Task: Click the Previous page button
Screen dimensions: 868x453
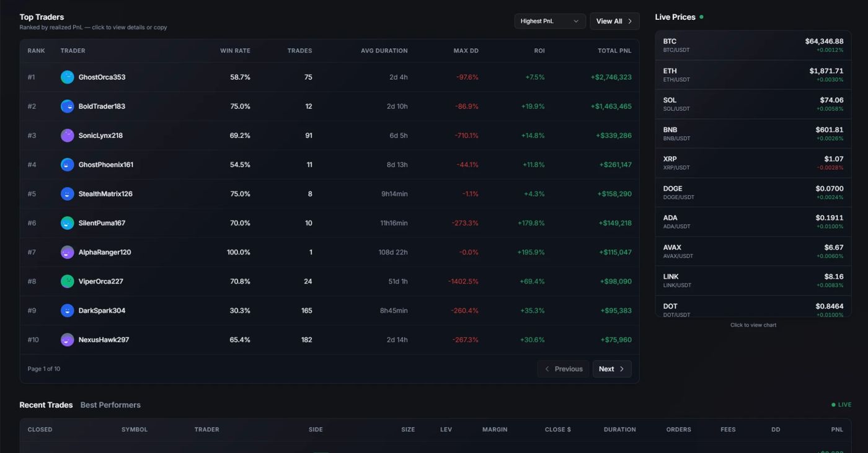Action: coord(564,369)
